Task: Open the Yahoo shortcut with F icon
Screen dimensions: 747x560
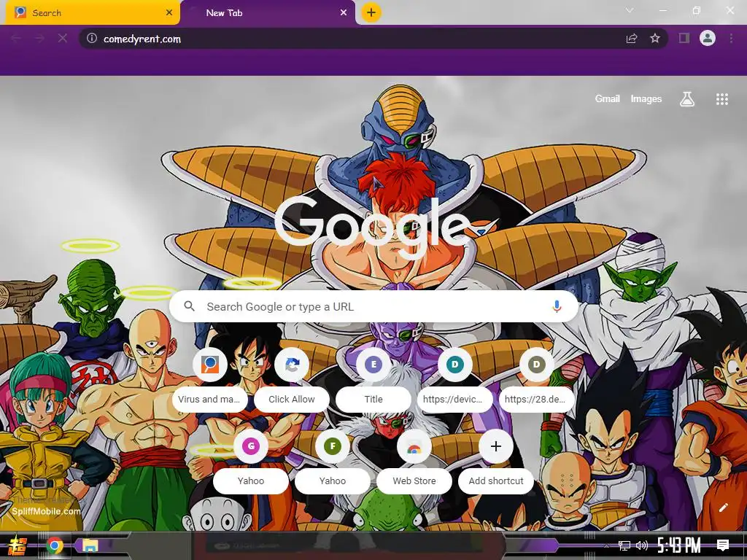Action: click(x=333, y=461)
